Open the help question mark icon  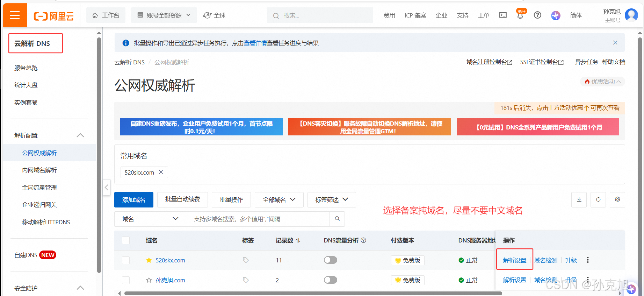[x=537, y=15]
